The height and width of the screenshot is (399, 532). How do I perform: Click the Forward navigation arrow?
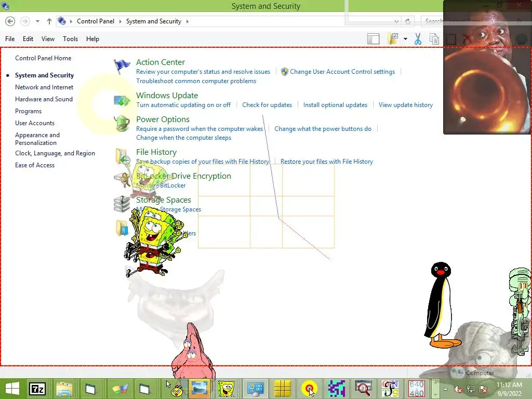25,21
